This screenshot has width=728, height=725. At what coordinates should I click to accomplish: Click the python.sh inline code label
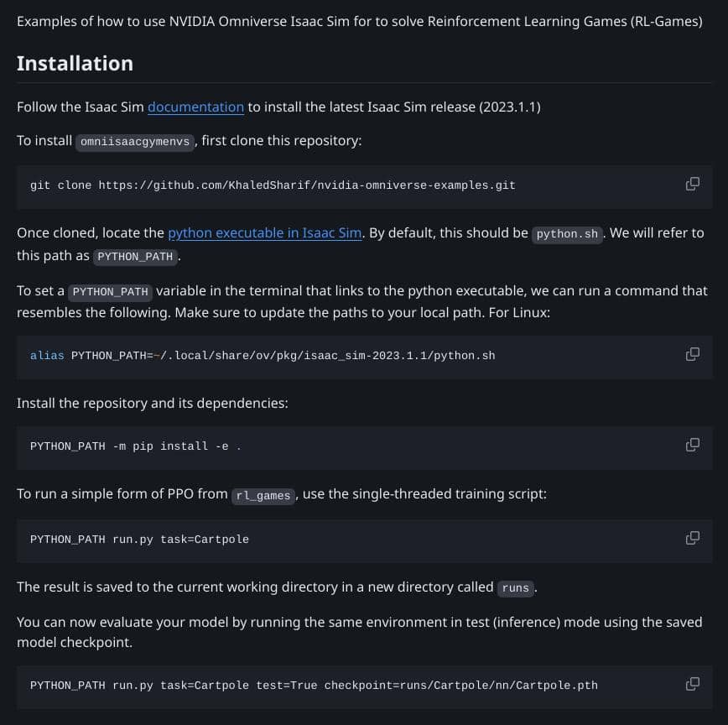tap(567, 234)
